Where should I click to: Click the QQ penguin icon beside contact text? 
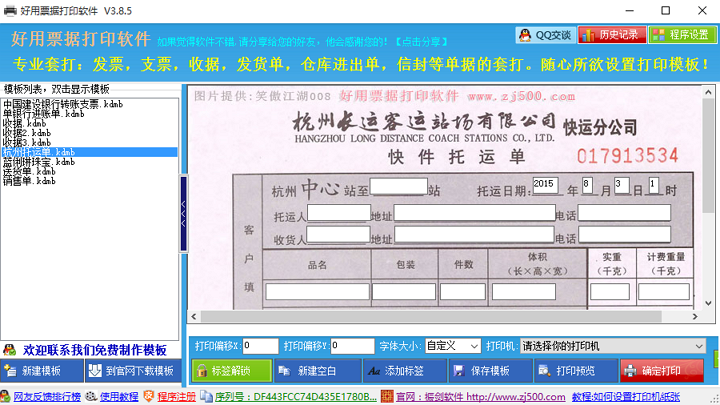pyautogui.click(x=10, y=350)
